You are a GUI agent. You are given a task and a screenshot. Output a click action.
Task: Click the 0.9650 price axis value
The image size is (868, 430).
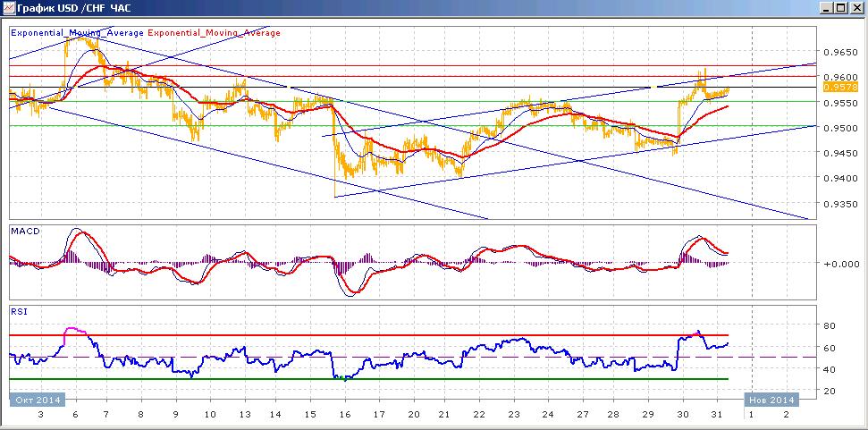[x=841, y=52]
